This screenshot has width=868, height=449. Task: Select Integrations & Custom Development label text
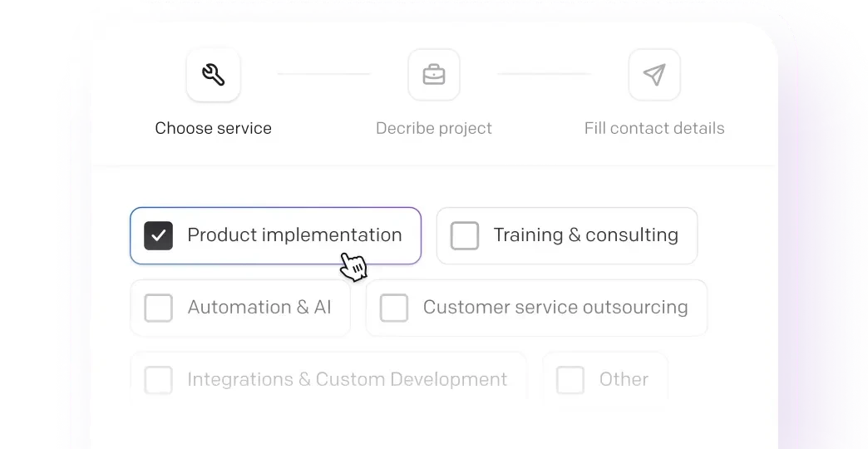[x=347, y=379]
